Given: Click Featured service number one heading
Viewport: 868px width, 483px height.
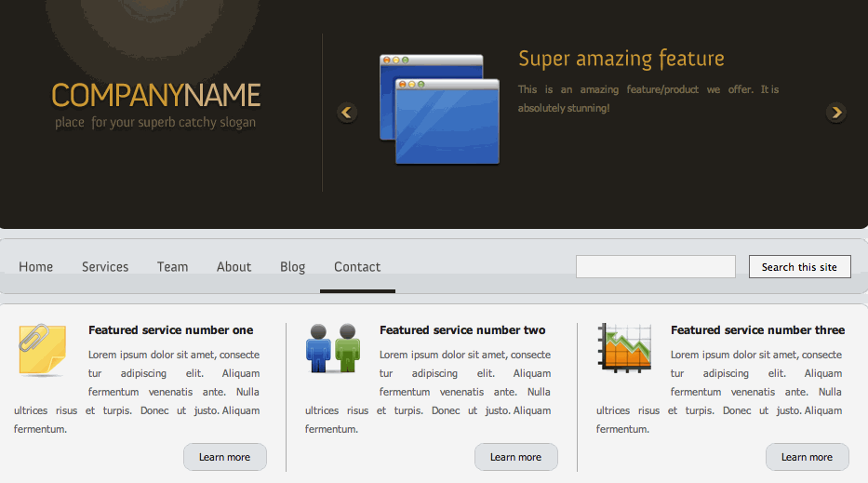Looking at the screenshot, I should (x=170, y=330).
